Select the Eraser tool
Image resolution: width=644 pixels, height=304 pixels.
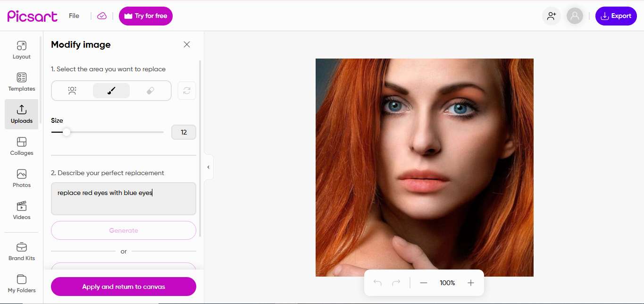pyautogui.click(x=151, y=91)
